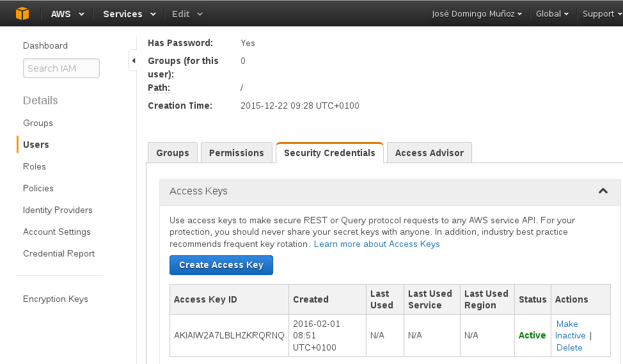623x364 pixels.
Task: Open the Global region selector
Action: click(x=553, y=14)
